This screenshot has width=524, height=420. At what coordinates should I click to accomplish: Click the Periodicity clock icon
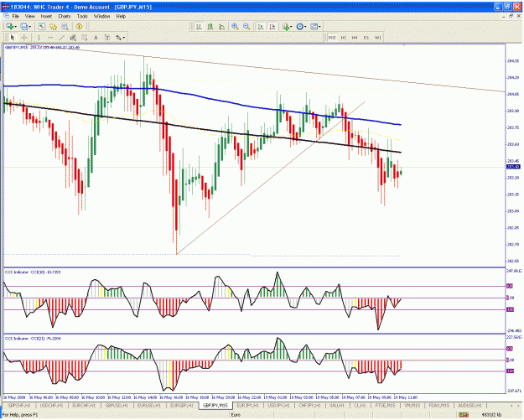click(x=300, y=26)
